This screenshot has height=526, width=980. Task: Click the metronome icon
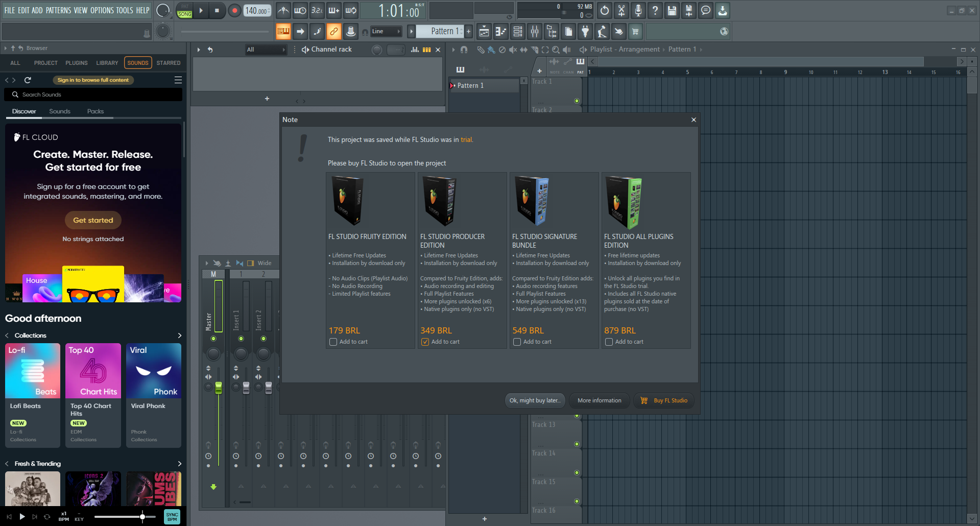coord(283,10)
